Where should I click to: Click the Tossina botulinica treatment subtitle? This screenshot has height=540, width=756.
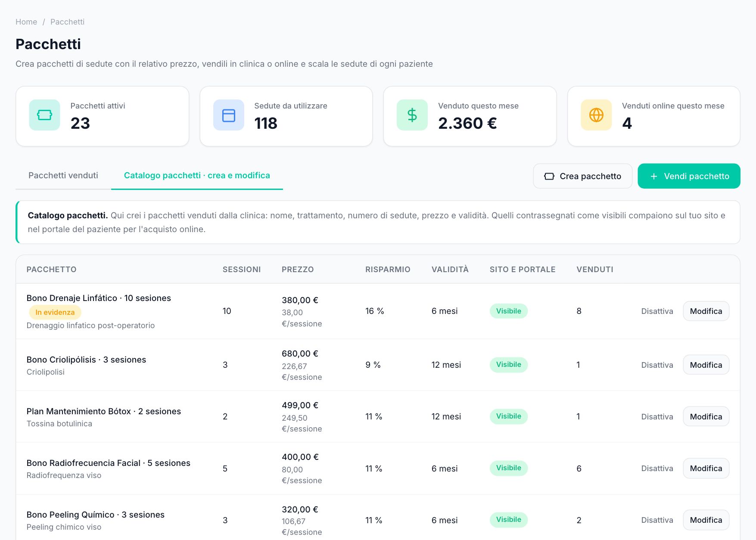pyautogui.click(x=59, y=424)
